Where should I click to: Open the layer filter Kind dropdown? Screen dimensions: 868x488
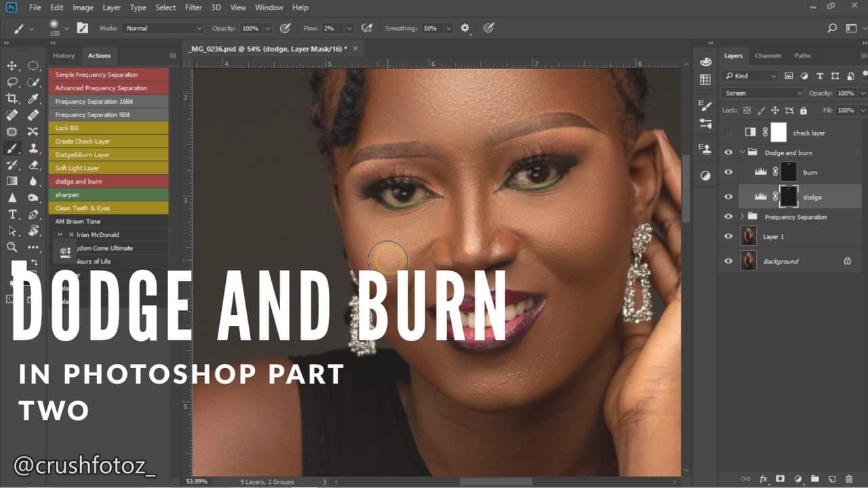click(x=750, y=76)
